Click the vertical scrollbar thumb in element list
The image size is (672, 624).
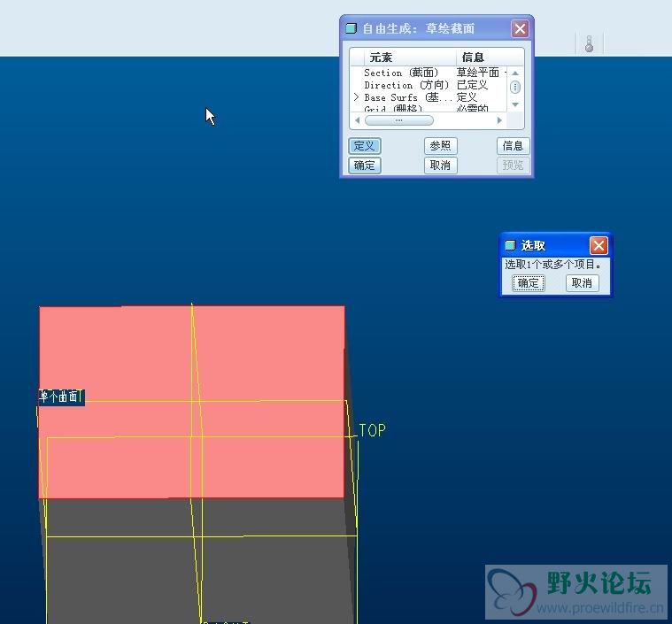[515, 87]
